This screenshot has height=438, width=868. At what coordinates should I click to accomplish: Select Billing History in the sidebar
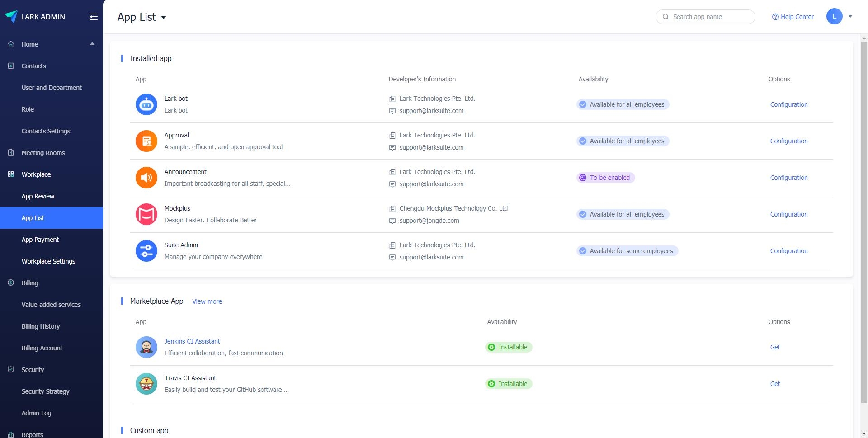(x=41, y=326)
